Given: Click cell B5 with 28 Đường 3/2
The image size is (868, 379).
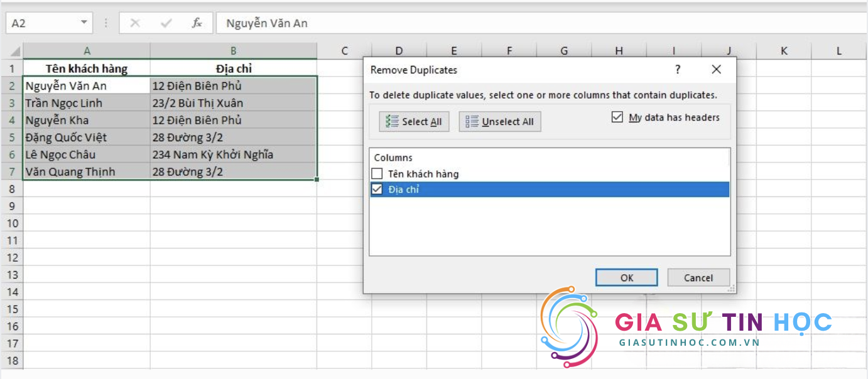Looking at the screenshot, I should click(233, 137).
